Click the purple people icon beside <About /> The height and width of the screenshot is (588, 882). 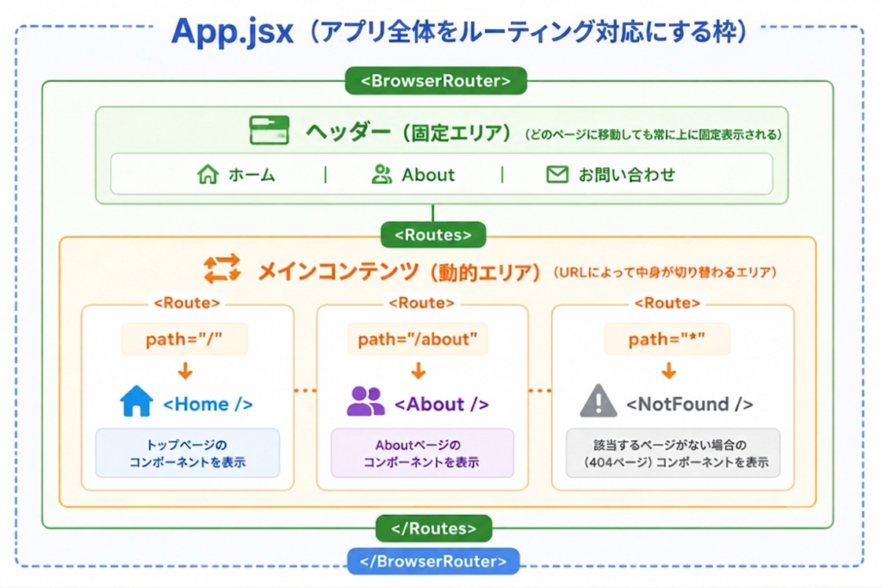click(365, 401)
